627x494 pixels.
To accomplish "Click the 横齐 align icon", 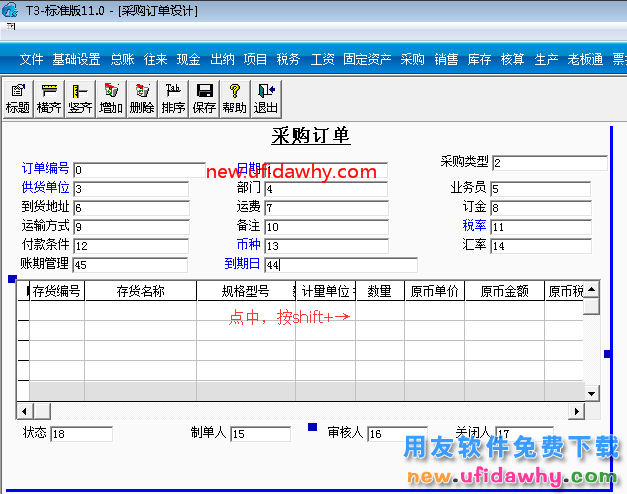I will click(x=49, y=99).
